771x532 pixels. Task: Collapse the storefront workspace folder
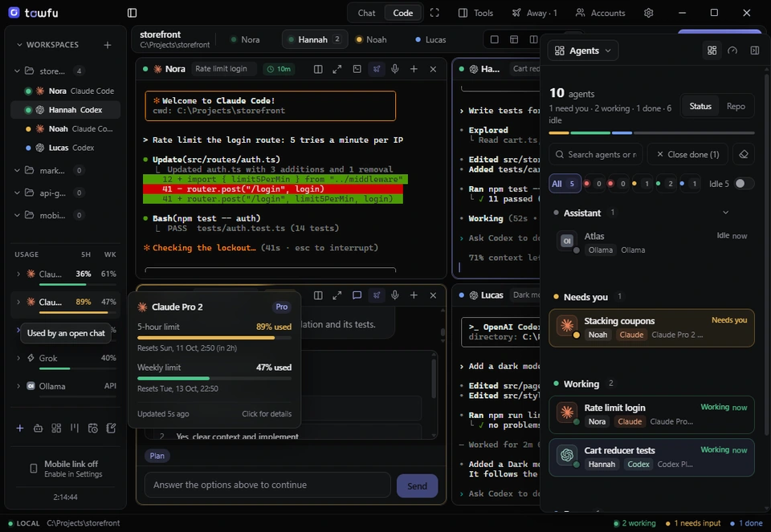coord(17,71)
